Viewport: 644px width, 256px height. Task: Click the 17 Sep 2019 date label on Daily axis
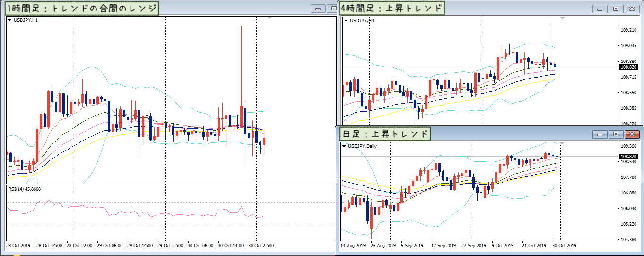pos(444,246)
